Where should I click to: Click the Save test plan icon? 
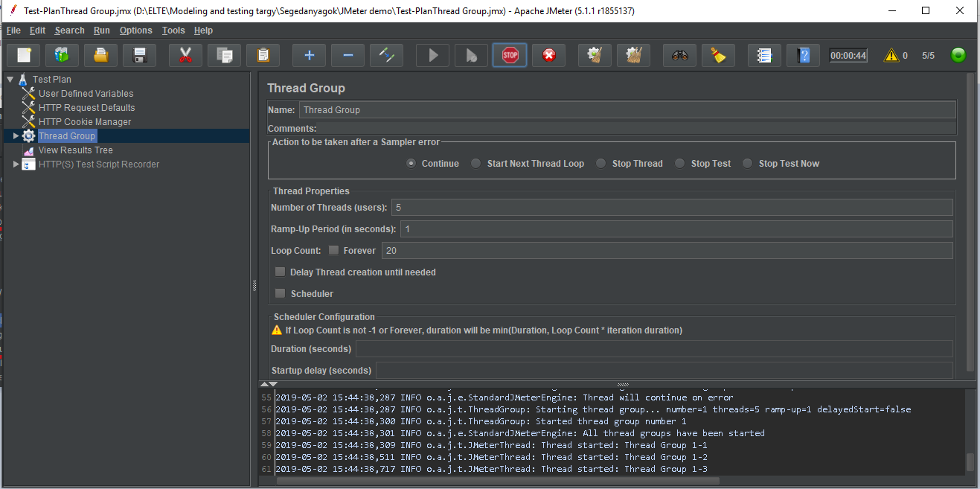[139, 55]
